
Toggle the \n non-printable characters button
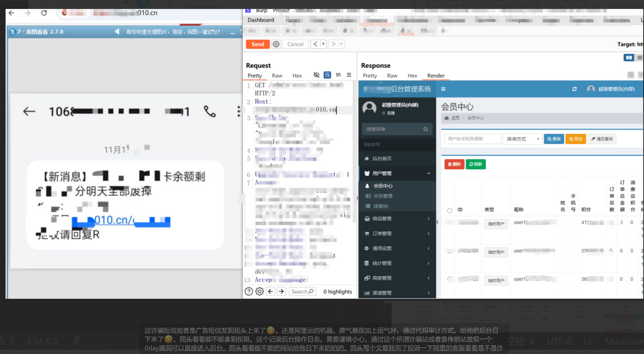point(338,75)
